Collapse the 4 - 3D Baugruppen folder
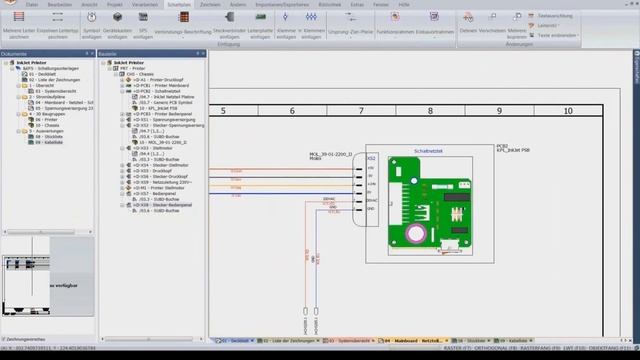640x360 pixels. 18,114
